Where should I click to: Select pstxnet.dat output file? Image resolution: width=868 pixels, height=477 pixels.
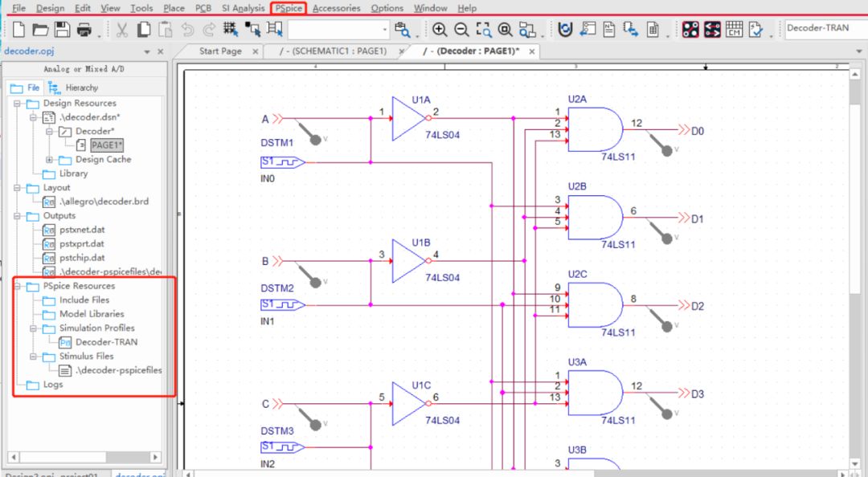click(82, 230)
